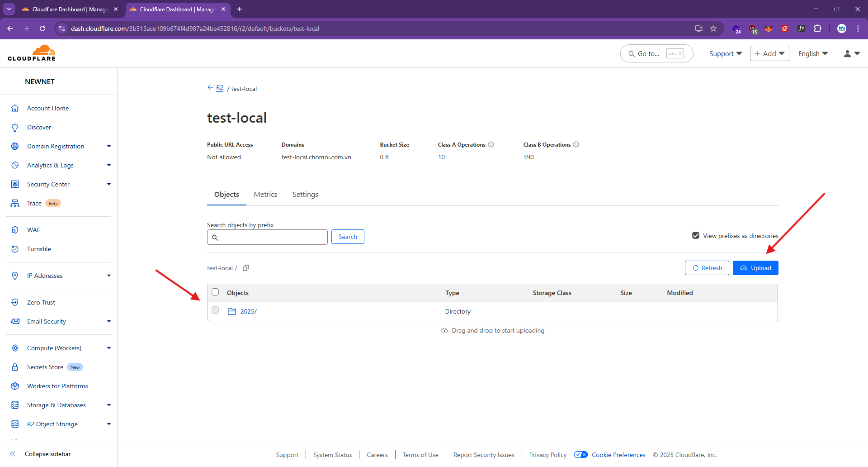
Task: Open Zero Trust from sidebar
Action: 41,302
